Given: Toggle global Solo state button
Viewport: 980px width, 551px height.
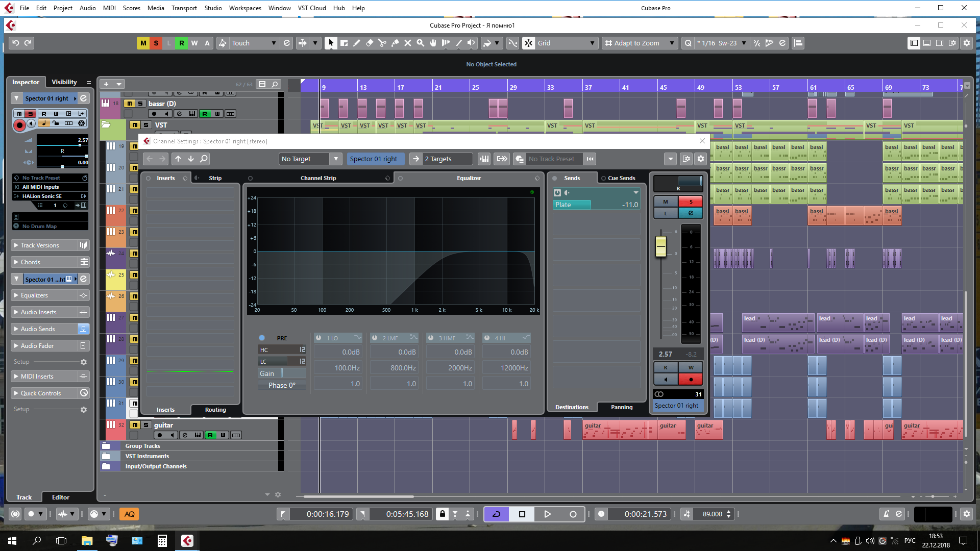Looking at the screenshot, I should coord(156,43).
